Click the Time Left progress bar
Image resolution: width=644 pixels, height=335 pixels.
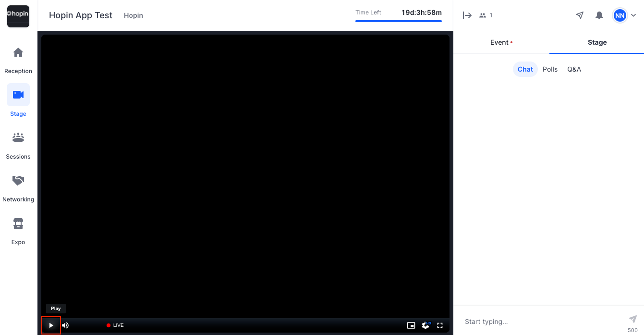click(399, 21)
